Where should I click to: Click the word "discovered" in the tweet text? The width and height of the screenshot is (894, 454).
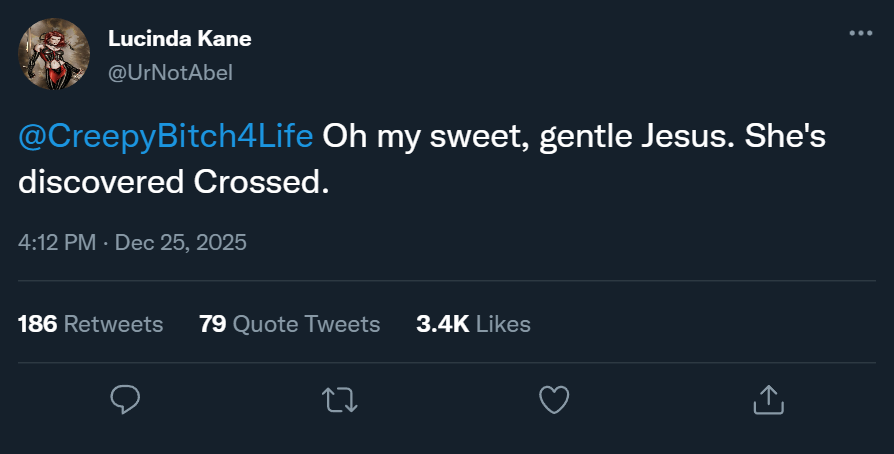tap(97, 184)
